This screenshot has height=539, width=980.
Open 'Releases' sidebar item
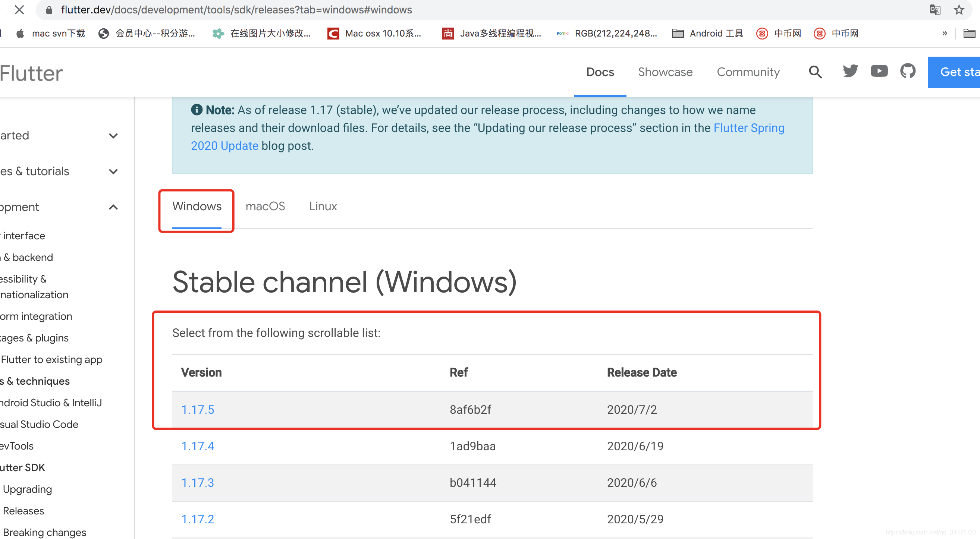point(23,511)
